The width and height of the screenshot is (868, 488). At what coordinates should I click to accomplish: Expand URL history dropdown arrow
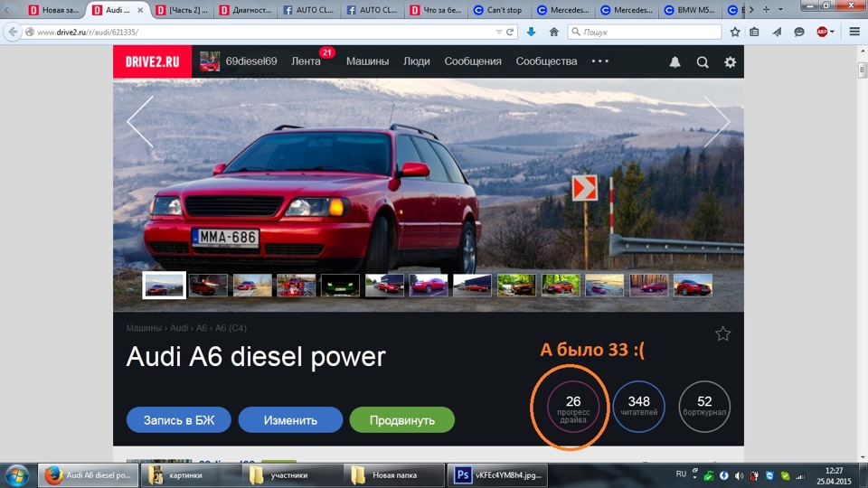(499, 33)
